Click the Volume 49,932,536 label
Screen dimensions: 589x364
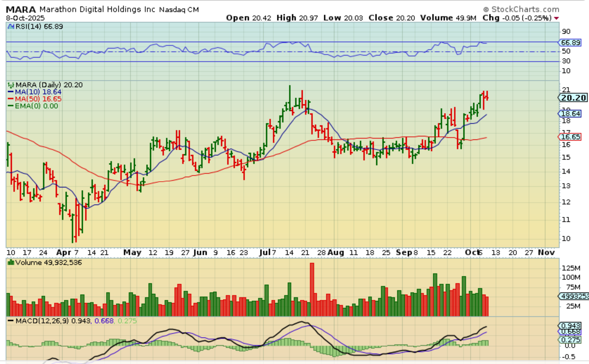48,263
